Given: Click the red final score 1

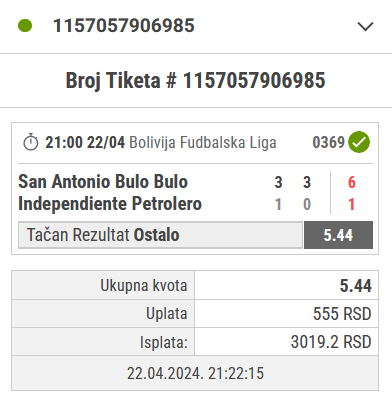Looking at the screenshot, I should [351, 204].
